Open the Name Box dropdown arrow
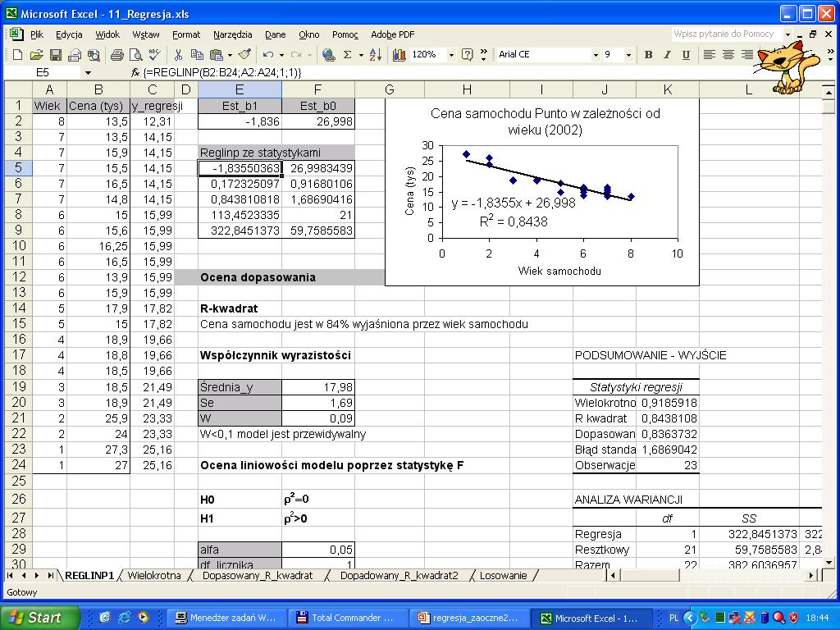This screenshot has width=840, height=630. tap(88, 72)
